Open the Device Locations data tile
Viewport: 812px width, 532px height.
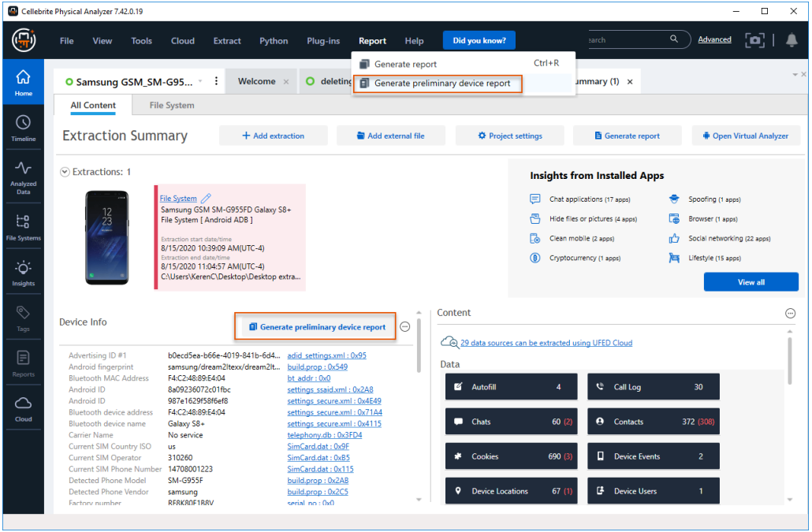[511, 490]
